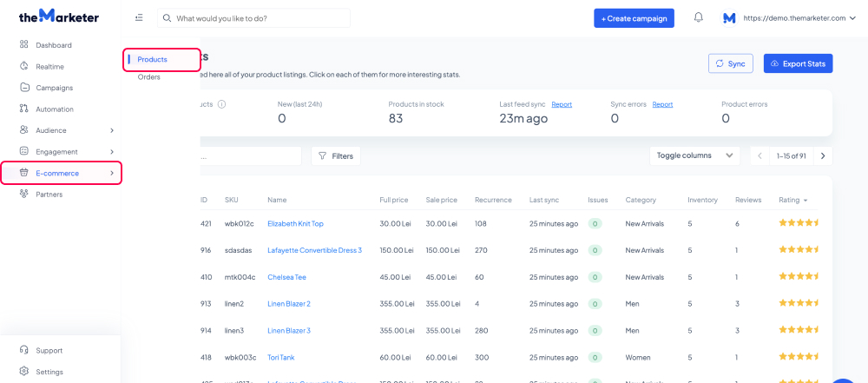This screenshot has width=868, height=383.
Task: Click the Sale price column header
Action: [x=441, y=200]
